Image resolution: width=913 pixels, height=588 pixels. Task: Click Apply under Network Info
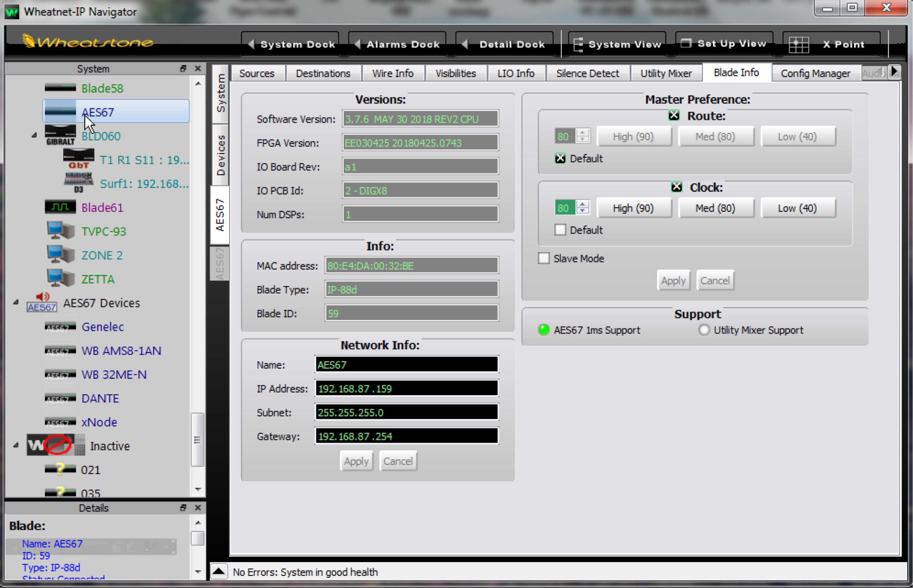[x=356, y=461]
